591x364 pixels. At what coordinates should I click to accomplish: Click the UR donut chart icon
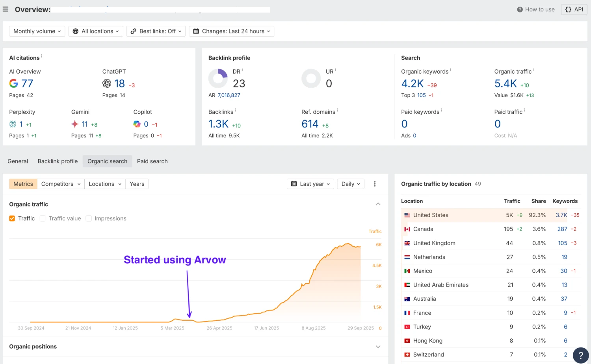(311, 78)
